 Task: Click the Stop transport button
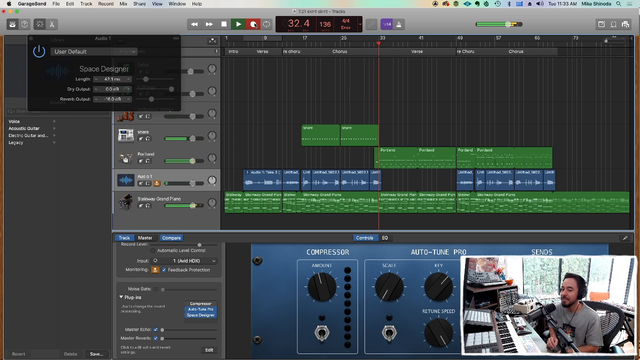pos(224,24)
